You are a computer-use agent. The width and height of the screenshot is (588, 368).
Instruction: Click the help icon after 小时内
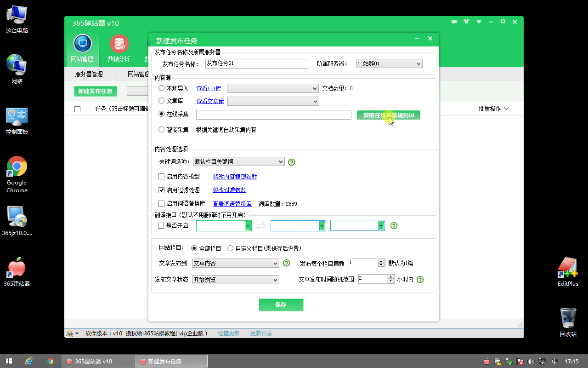420,279
